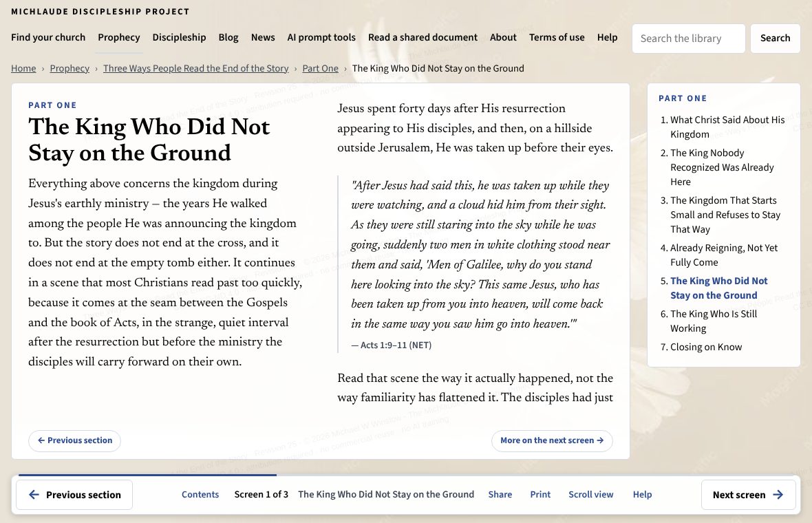This screenshot has width=812, height=523.
Task: Go to Next screen
Action: (748, 495)
